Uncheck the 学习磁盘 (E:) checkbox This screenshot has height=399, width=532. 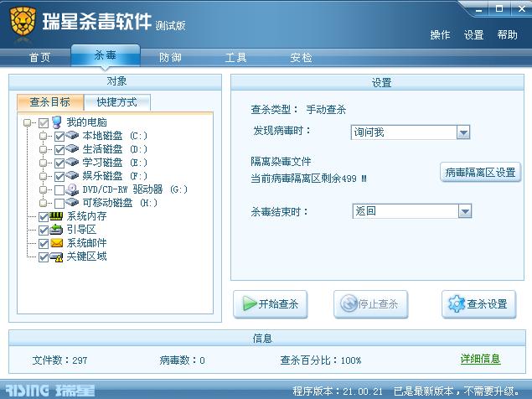click(59, 163)
